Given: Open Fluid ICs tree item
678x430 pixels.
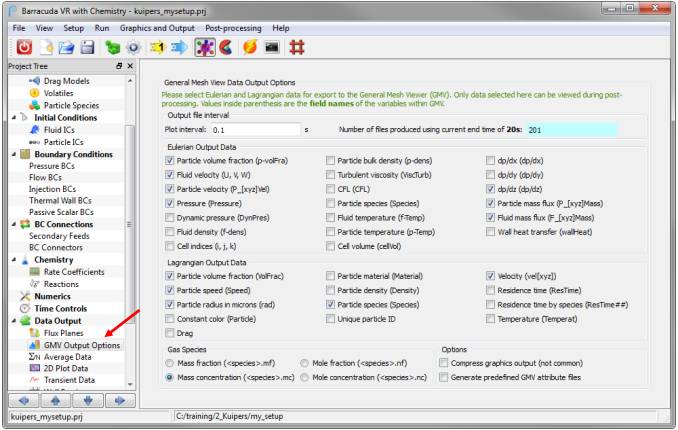Looking at the screenshot, I should [59, 130].
